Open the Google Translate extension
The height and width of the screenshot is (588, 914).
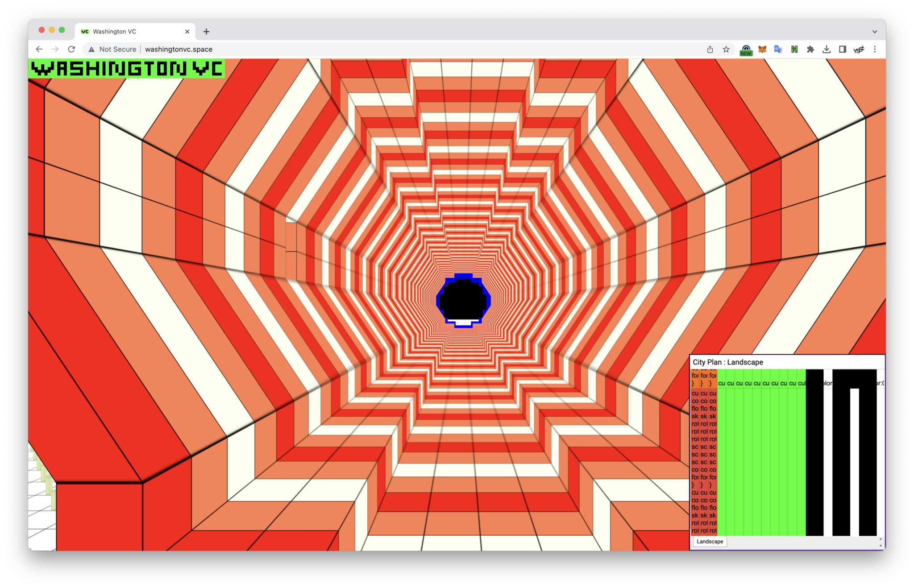pos(778,49)
